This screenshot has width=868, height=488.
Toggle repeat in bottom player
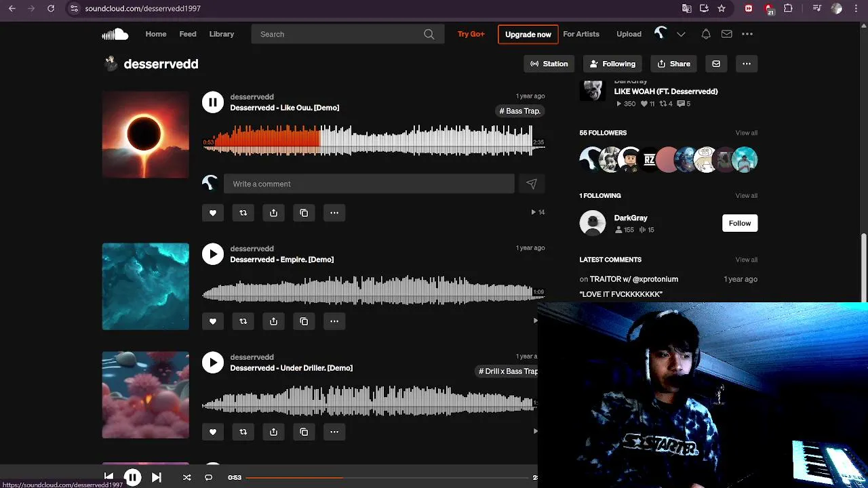click(209, 477)
